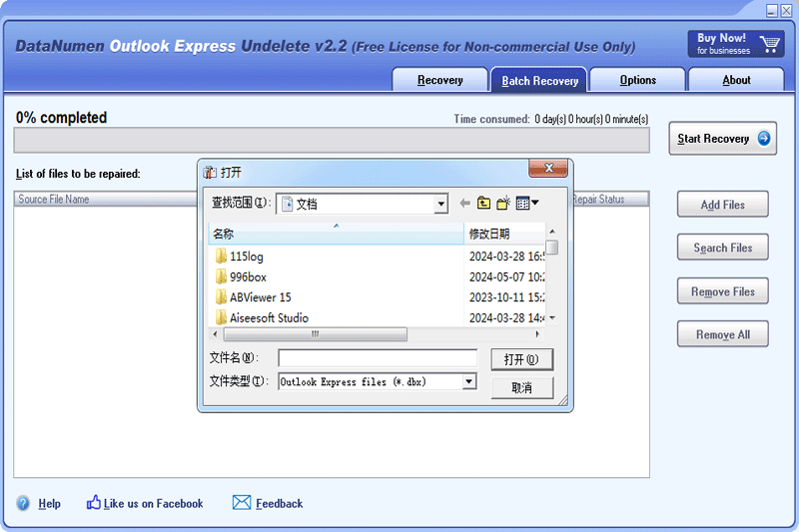The image size is (799, 532).
Task: Open the view menu icon in dialog
Action: click(x=527, y=204)
